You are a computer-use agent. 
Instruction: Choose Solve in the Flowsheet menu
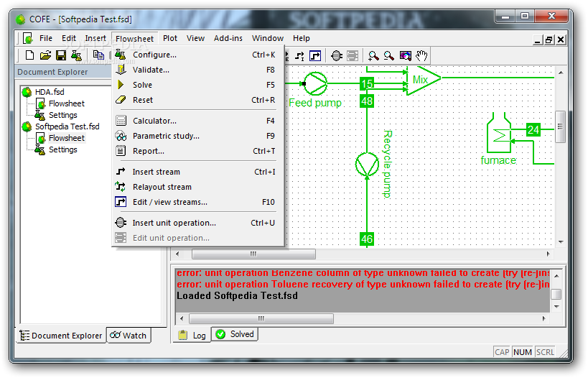[x=197, y=85]
